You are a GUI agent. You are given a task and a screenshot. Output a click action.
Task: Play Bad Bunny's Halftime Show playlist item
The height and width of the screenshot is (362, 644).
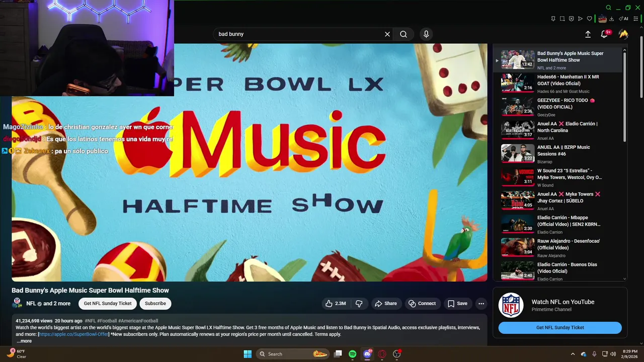tap(557, 60)
